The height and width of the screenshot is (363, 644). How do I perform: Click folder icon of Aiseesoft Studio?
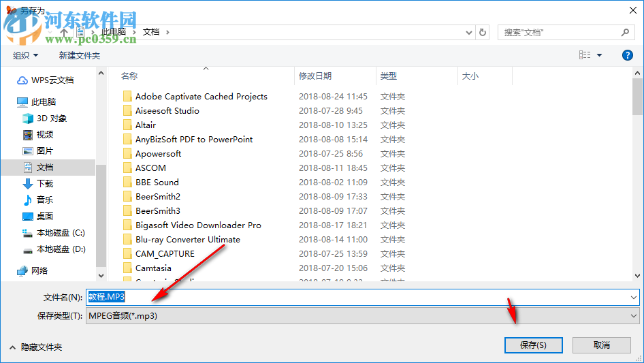(x=127, y=110)
